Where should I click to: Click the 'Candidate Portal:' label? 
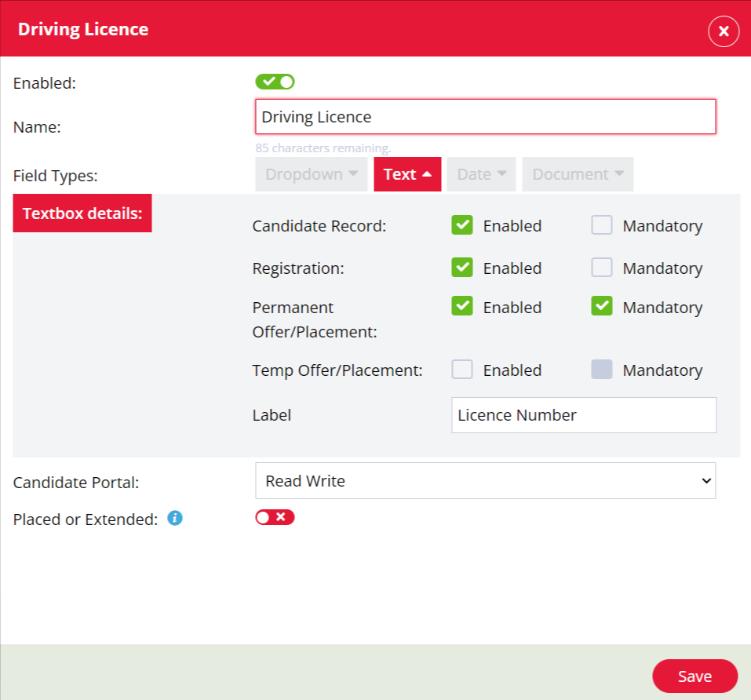point(76,483)
